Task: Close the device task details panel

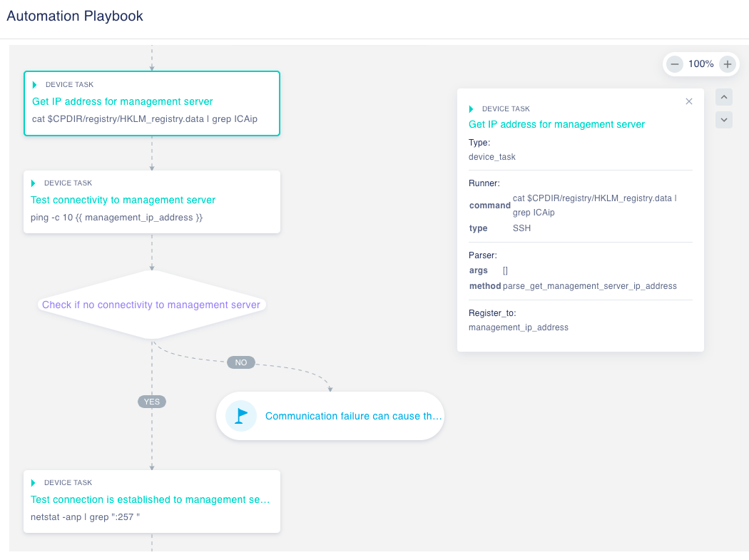Action: [689, 101]
